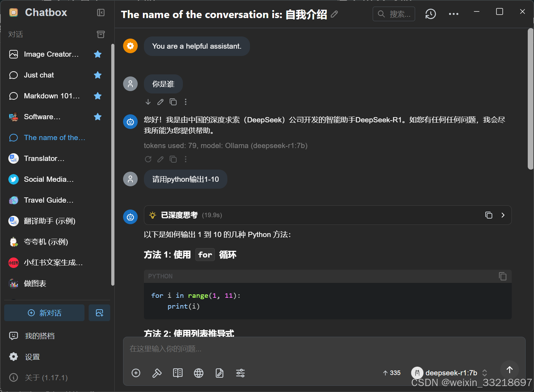534x392 pixels.
Task: Open more options for 你是谁 message
Action: 186,102
